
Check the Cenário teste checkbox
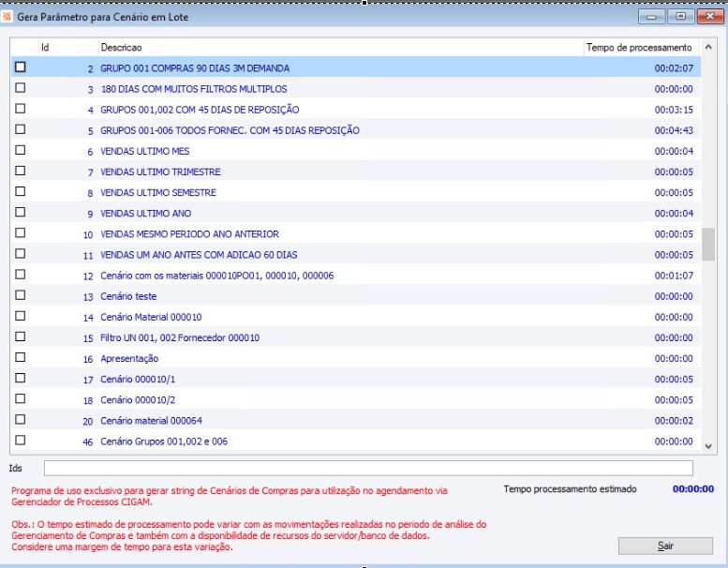click(20, 295)
